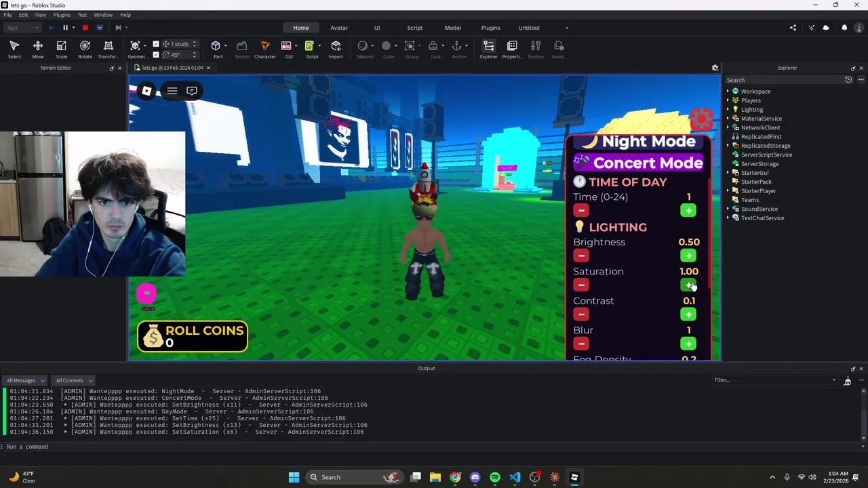
Task: Open the notifications bell icon
Action: coord(844,28)
